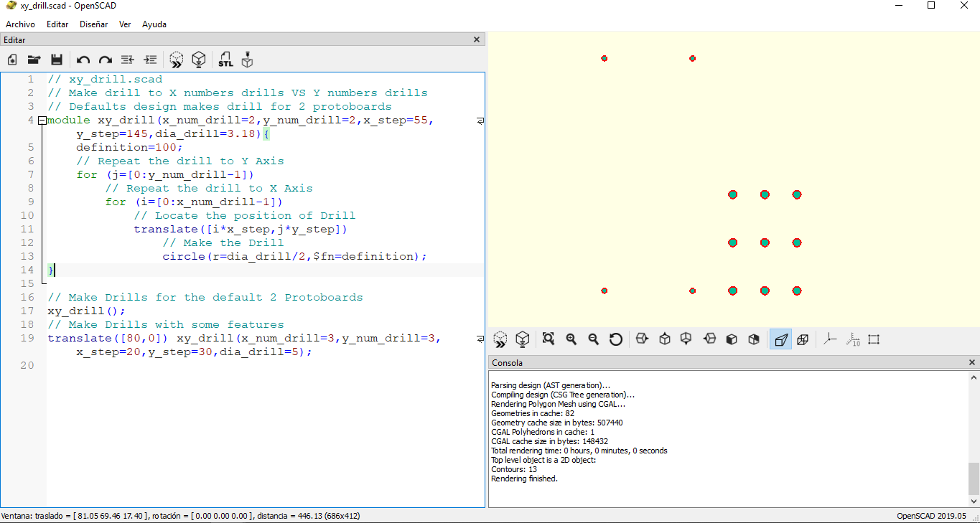980x523 pixels.
Task: Undo the last edit
Action: tap(83, 60)
